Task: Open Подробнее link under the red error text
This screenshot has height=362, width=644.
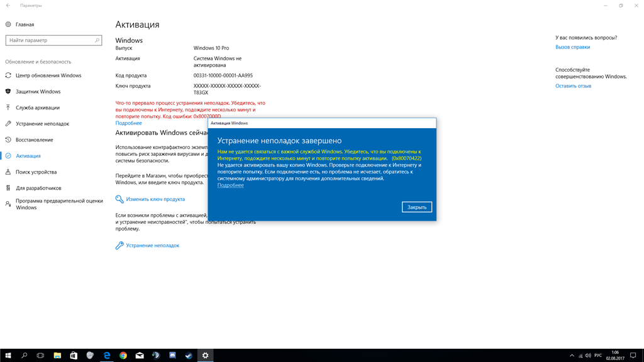Action: click(x=128, y=123)
